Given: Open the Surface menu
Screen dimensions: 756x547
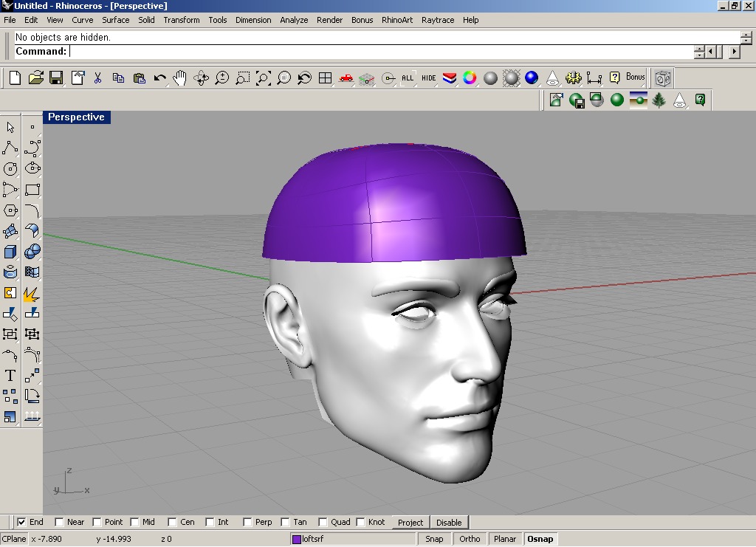Looking at the screenshot, I should pyautogui.click(x=115, y=20).
